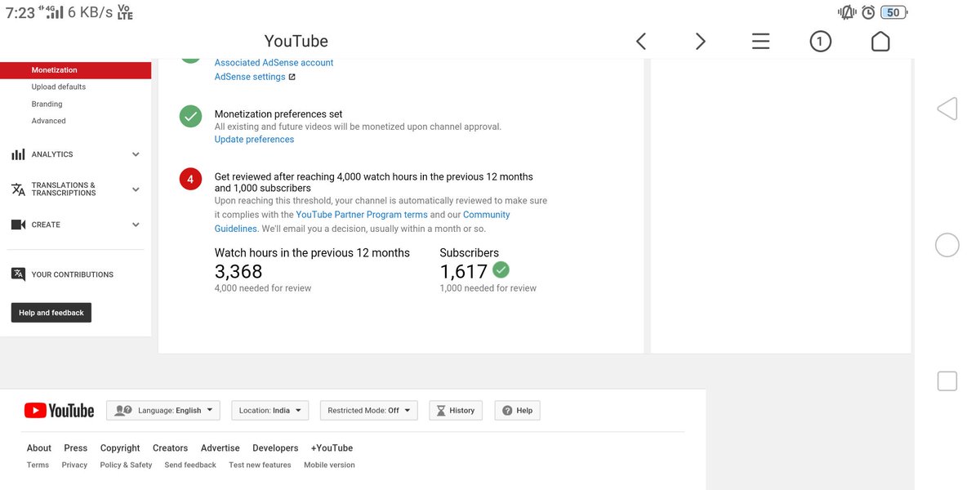The width and height of the screenshot is (980, 490).
Task: Click +YouTube in the footer
Action: (332, 448)
